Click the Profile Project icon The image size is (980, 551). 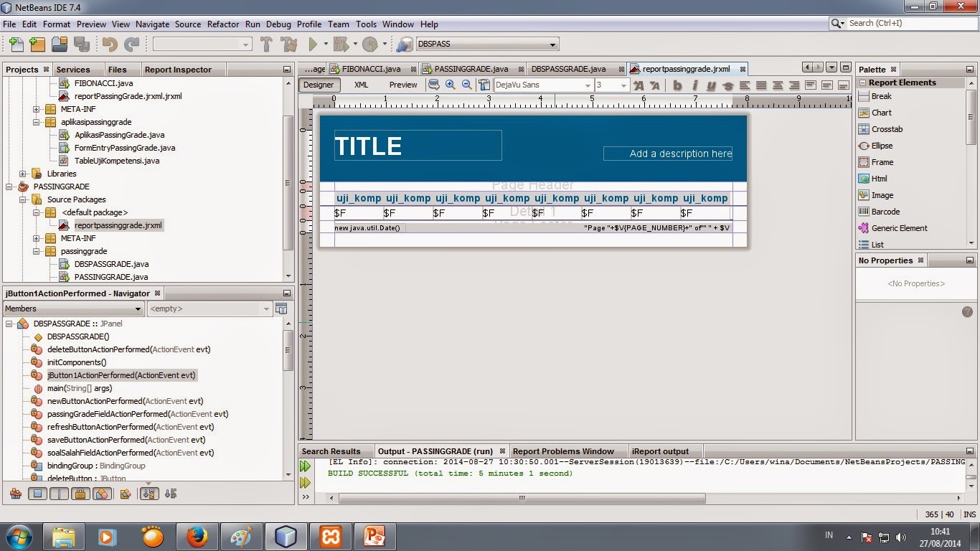point(370,44)
